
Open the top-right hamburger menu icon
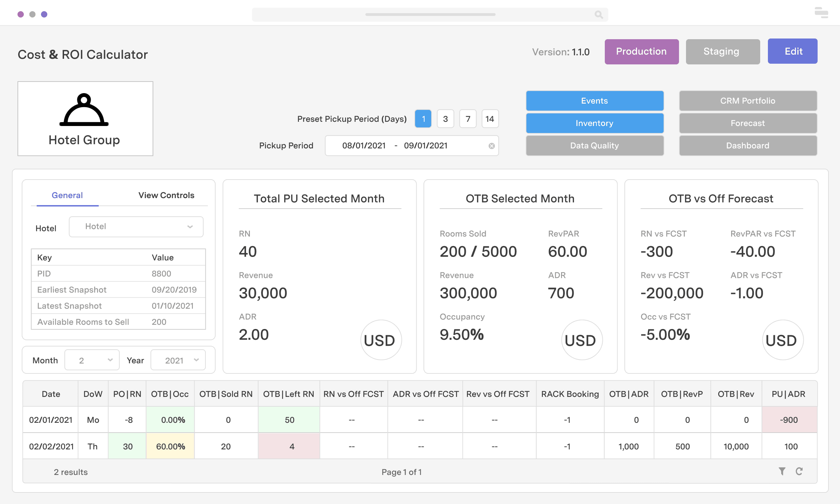point(821,13)
